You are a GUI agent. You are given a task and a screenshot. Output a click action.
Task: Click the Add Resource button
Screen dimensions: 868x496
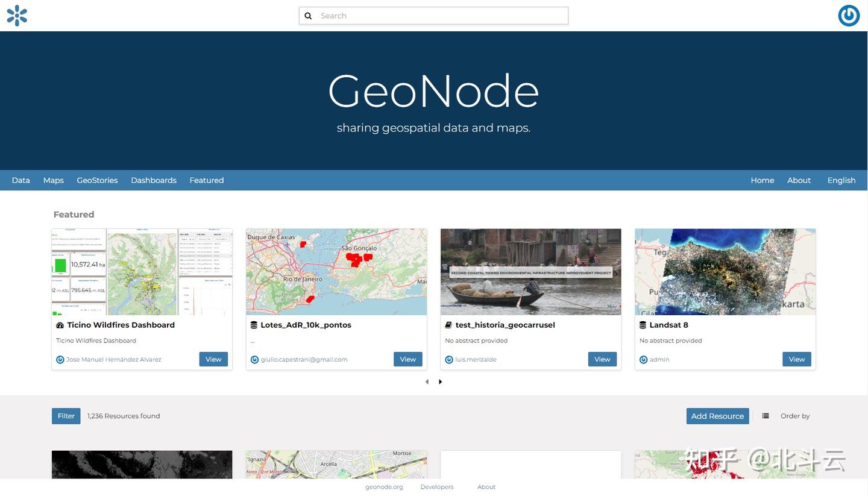point(717,416)
